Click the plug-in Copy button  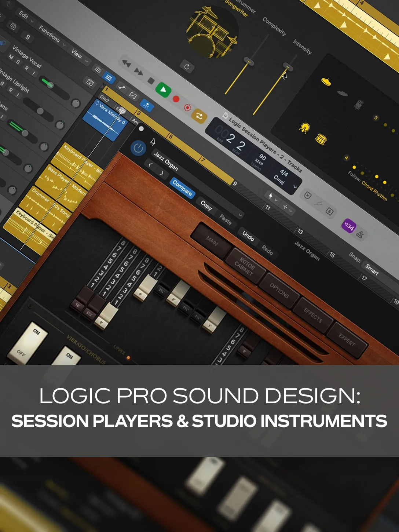point(206,205)
